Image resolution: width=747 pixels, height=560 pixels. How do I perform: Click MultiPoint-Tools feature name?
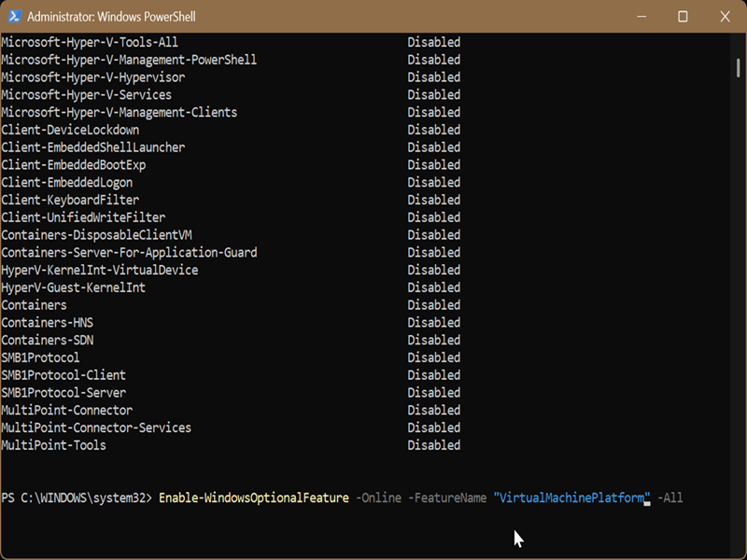point(53,446)
